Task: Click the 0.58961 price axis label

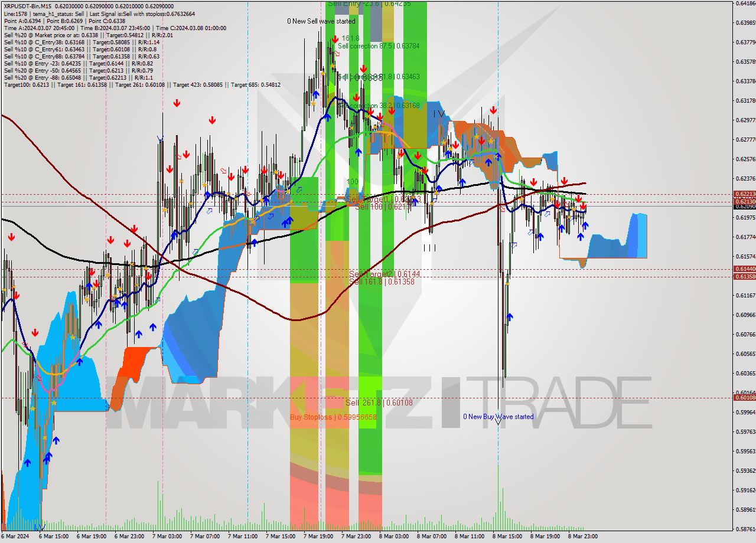Action: click(745, 509)
